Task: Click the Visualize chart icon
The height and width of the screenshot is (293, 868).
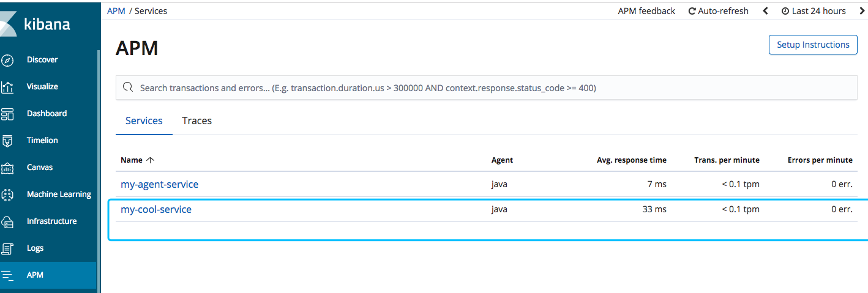Action: 7,87
